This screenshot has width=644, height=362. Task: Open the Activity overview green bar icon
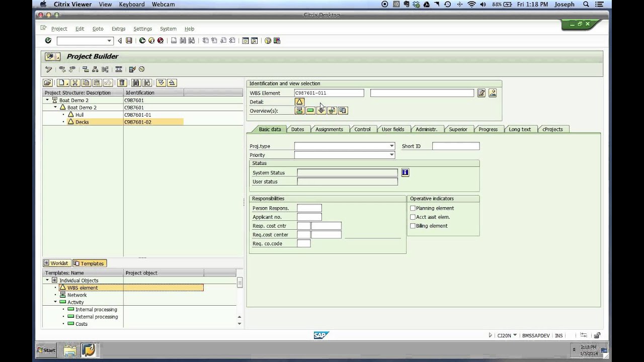coord(310,111)
